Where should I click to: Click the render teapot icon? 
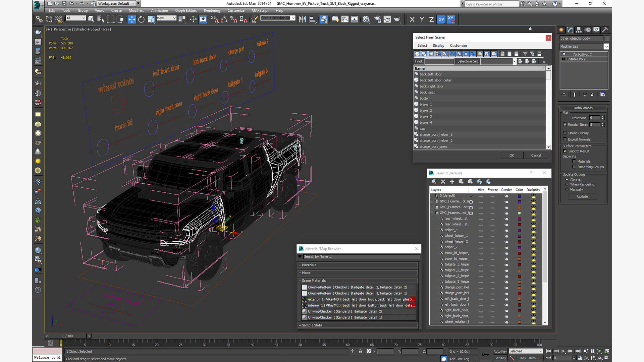pyautogui.click(x=397, y=19)
